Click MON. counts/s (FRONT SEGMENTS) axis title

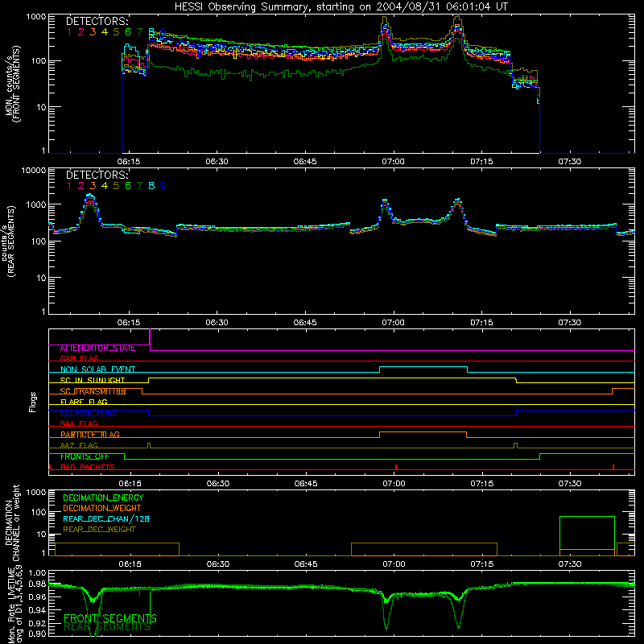click(12, 84)
